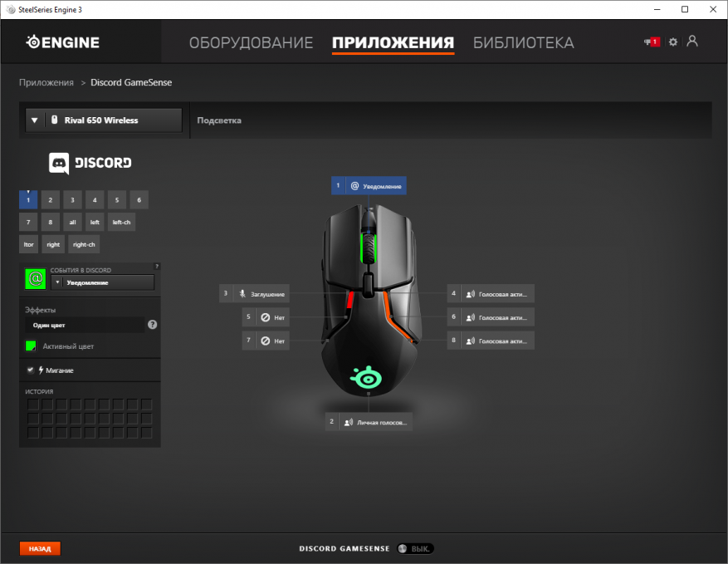Click the green @ event icon
728x564 pixels.
click(x=36, y=279)
